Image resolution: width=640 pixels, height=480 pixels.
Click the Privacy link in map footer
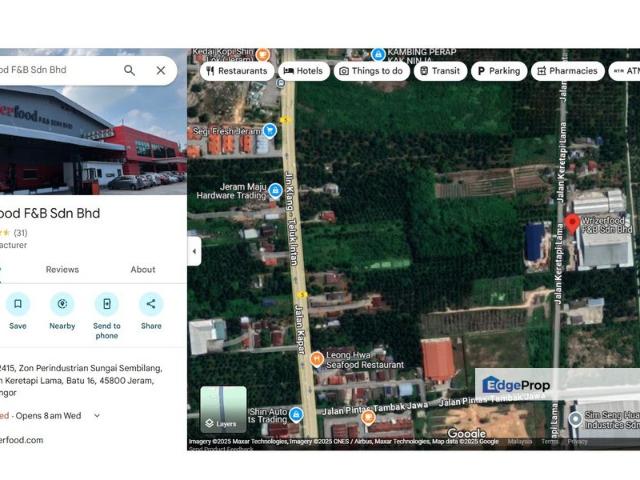[x=578, y=442]
